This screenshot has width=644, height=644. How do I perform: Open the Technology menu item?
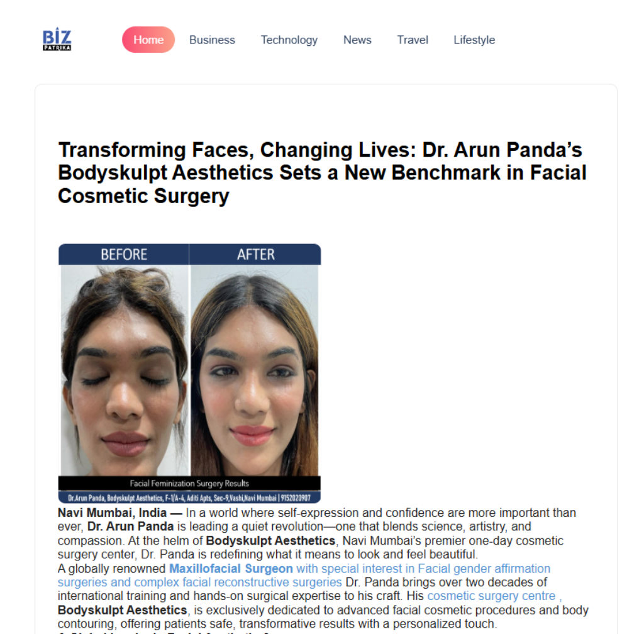point(289,40)
